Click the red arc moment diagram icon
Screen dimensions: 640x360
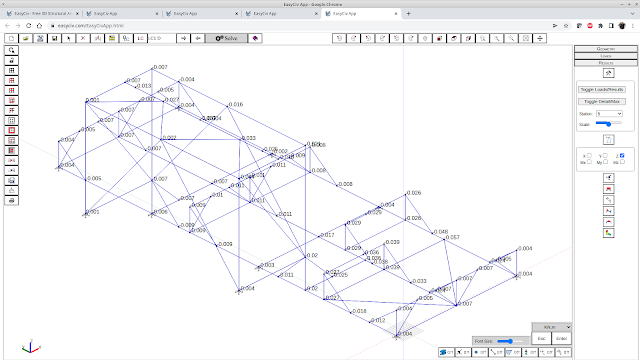[x=609, y=222]
